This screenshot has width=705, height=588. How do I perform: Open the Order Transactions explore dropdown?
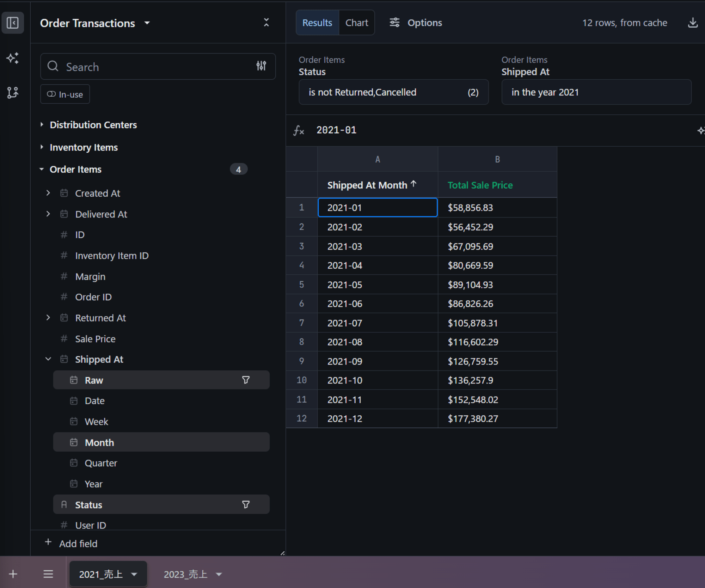click(x=147, y=23)
